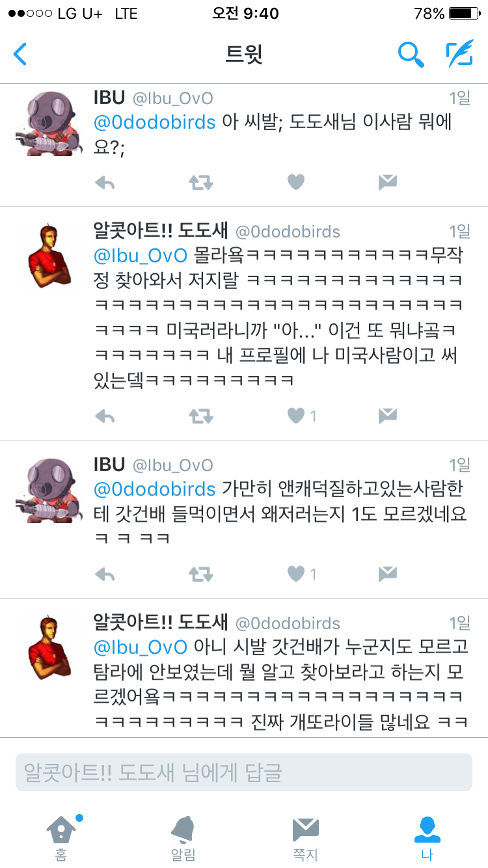
Task: Open the 홈 tab
Action: click(61, 837)
